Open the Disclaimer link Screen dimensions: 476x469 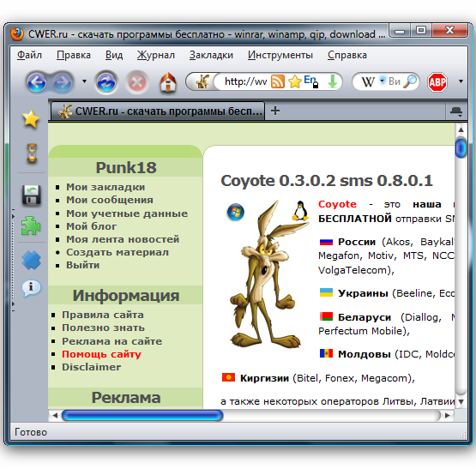tap(92, 367)
